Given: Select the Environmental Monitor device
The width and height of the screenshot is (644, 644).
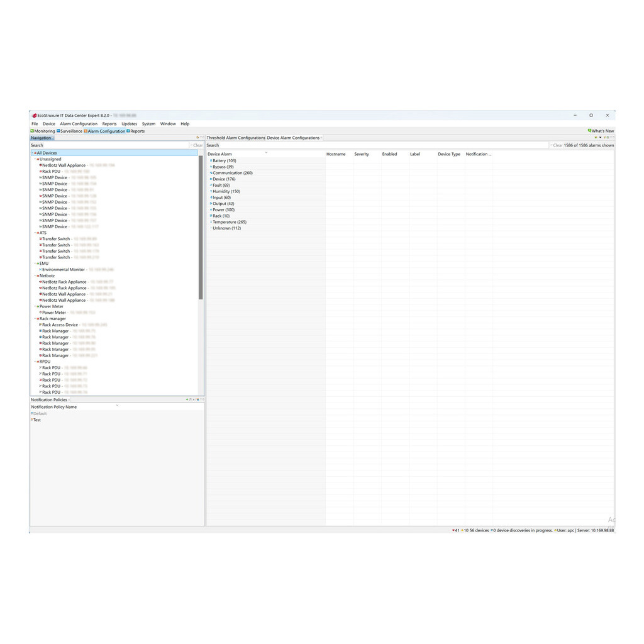Looking at the screenshot, I should (x=77, y=269).
